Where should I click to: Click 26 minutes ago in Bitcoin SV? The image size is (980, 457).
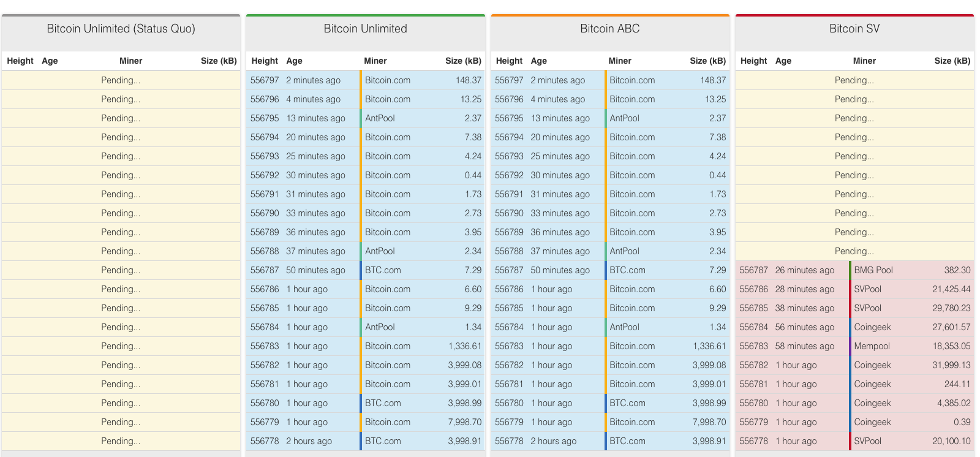point(804,270)
